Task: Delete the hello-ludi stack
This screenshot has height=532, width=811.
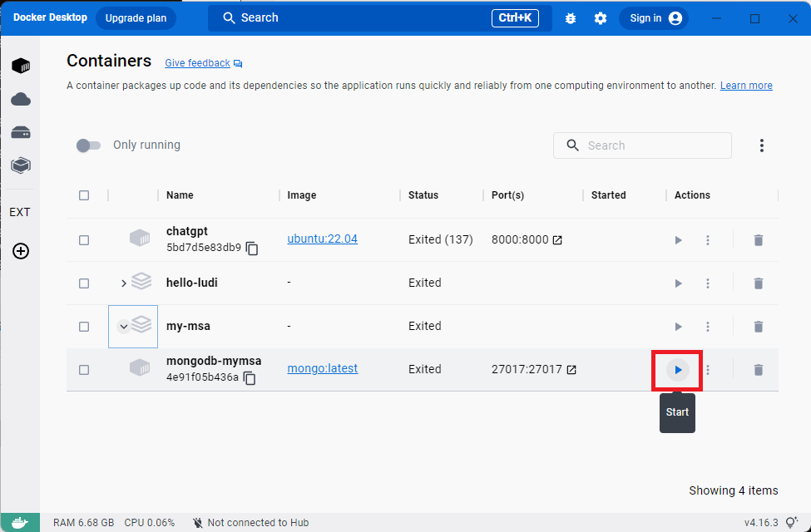Action: point(759,283)
